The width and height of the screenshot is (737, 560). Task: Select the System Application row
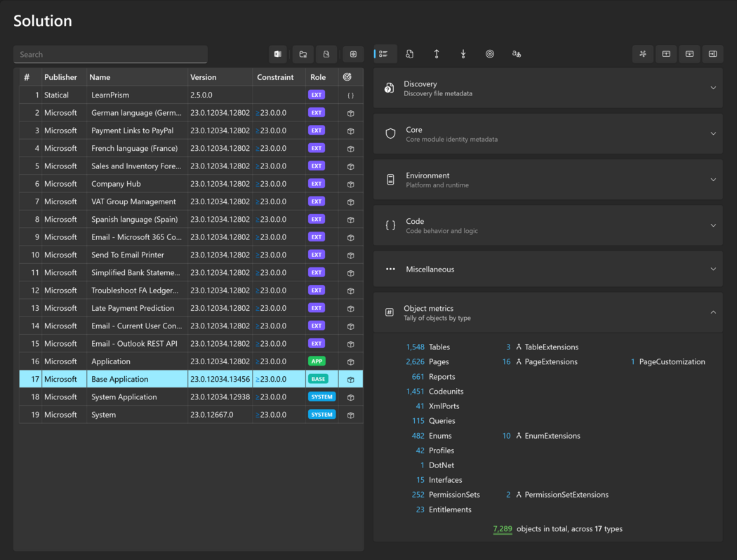pyautogui.click(x=191, y=397)
